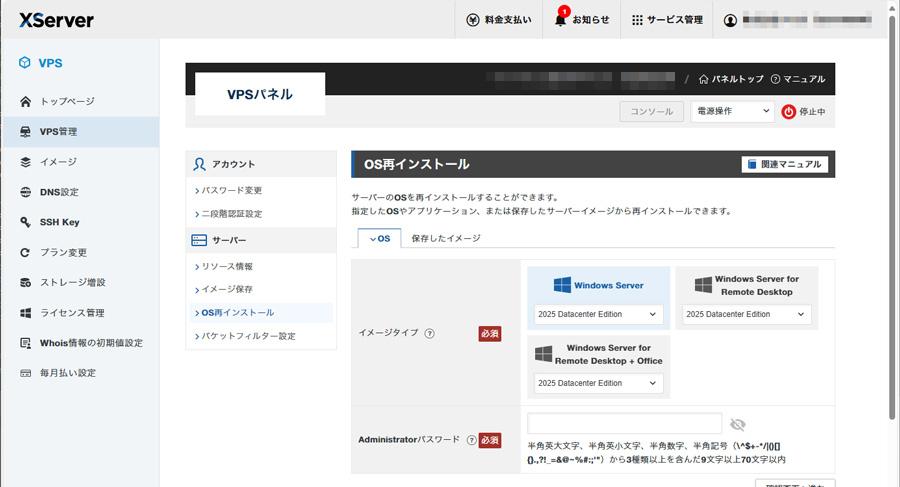Open Windows Server edition dropdown
The height and width of the screenshot is (487, 900).
coord(599,314)
